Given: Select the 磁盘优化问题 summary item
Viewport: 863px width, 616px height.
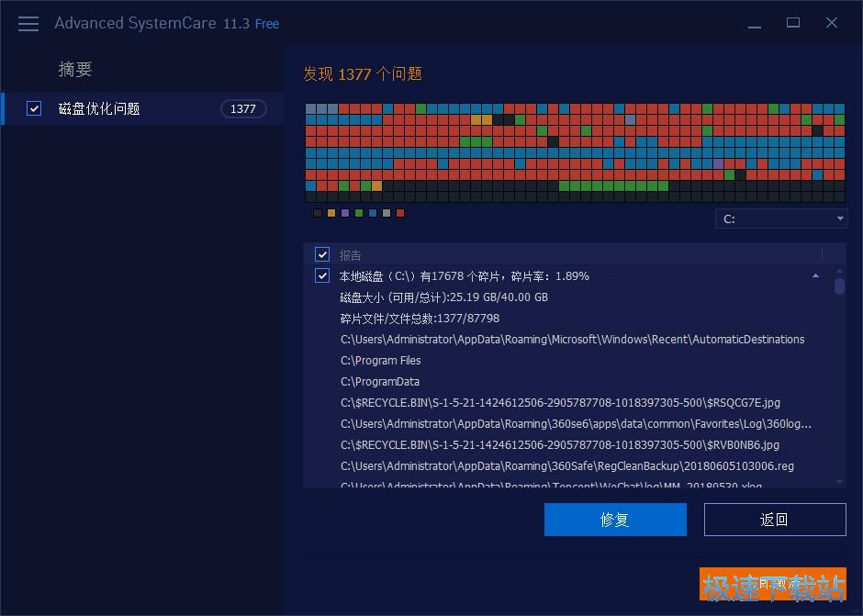Looking at the screenshot, I should (x=143, y=109).
